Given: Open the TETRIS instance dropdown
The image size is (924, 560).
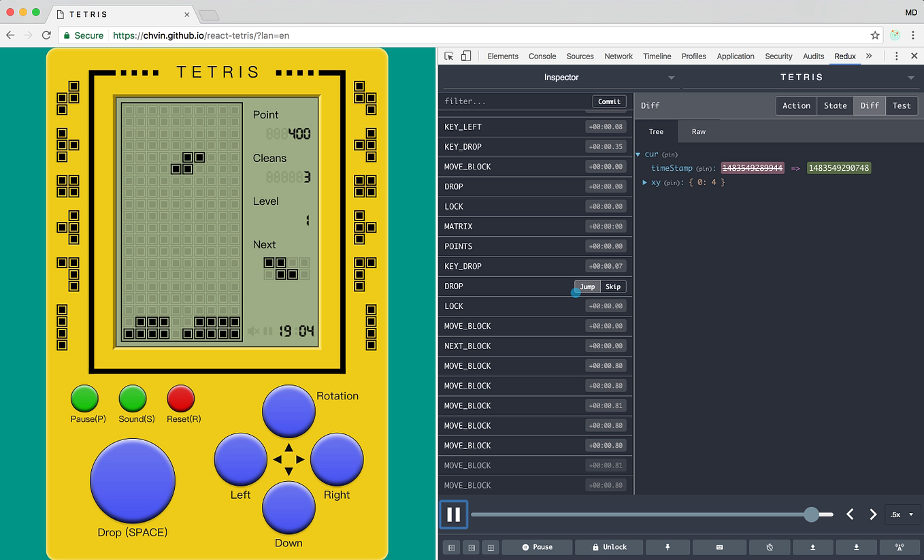Looking at the screenshot, I should coord(802,78).
